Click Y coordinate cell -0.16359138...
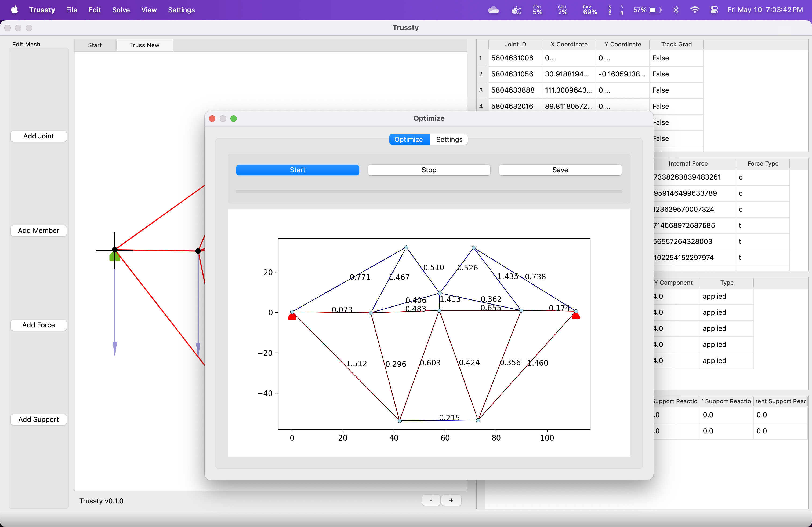Screen dimensions: 812x527 click(x=623, y=74)
